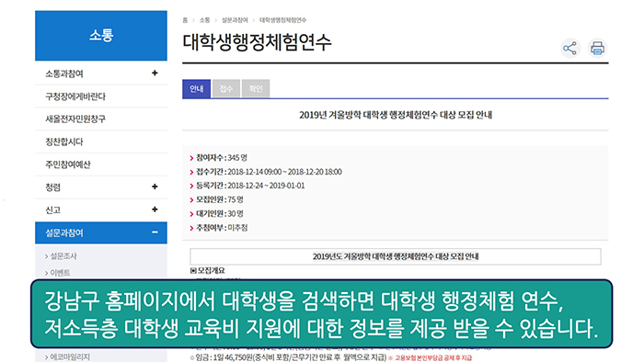Switch to the 확인 tab
Image resolution: width=644 pixels, height=362 pixels.
pyautogui.click(x=256, y=89)
